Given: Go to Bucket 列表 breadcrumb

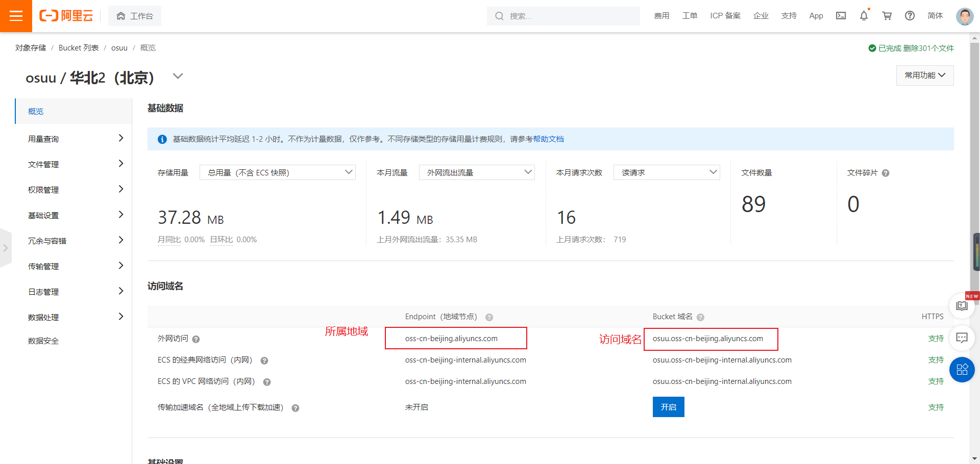Looking at the screenshot, I should [79, 48].
